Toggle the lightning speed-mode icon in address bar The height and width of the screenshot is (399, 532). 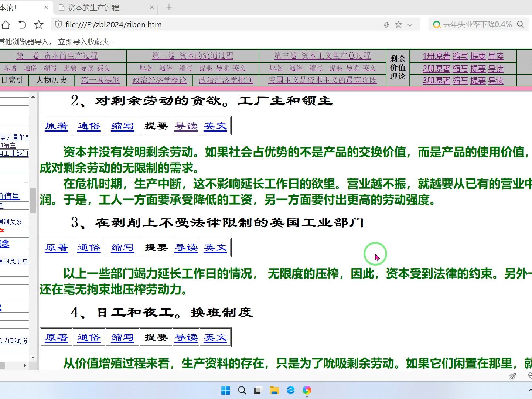pyautogui.click(x=386, y=25)
